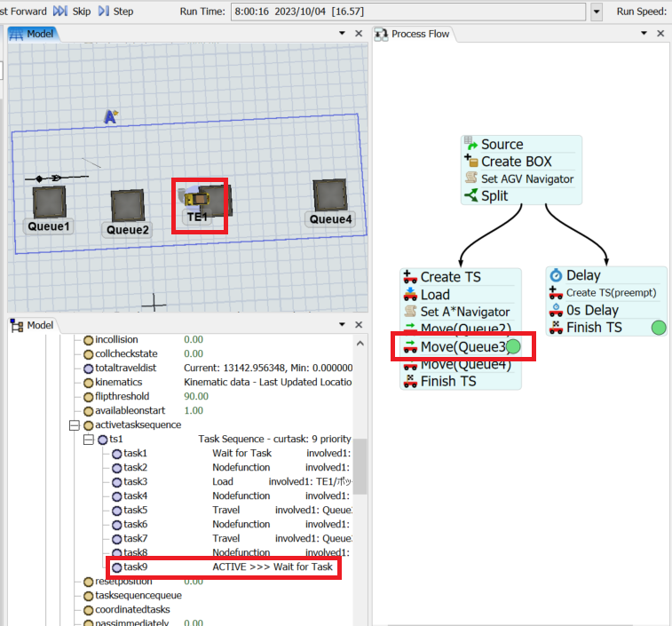Viewport: 672px width, 626px height.
Task: Select the Process Flow tab
Action: [x=413, y=34]
